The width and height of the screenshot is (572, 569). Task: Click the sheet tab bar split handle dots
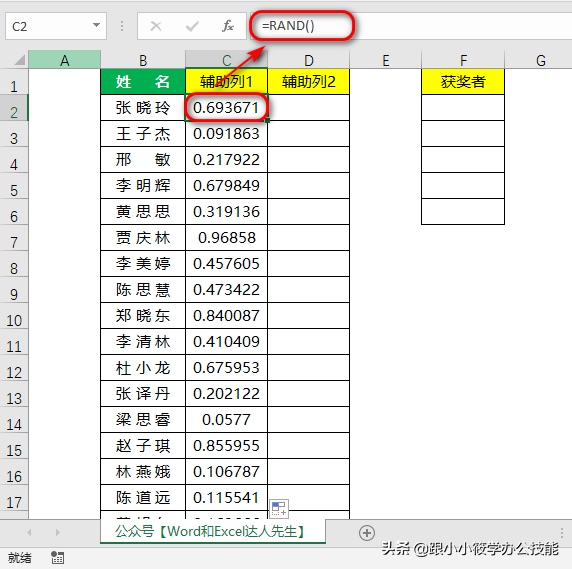[x=562, y=533]
